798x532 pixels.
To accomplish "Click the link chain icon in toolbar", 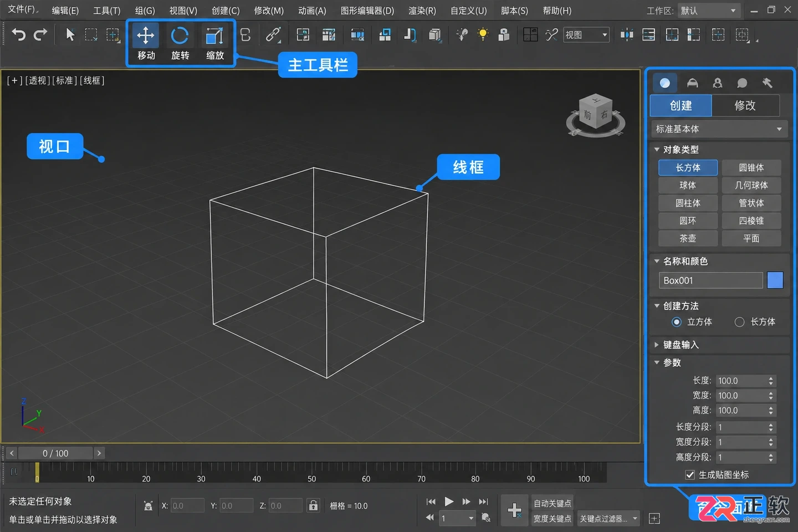I will point(273,35).
